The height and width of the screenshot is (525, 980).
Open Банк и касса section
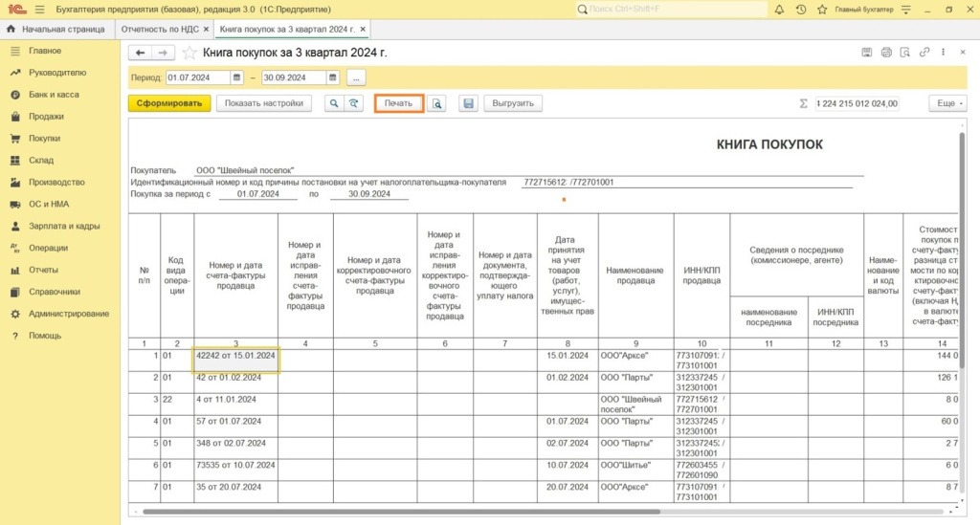54,95
